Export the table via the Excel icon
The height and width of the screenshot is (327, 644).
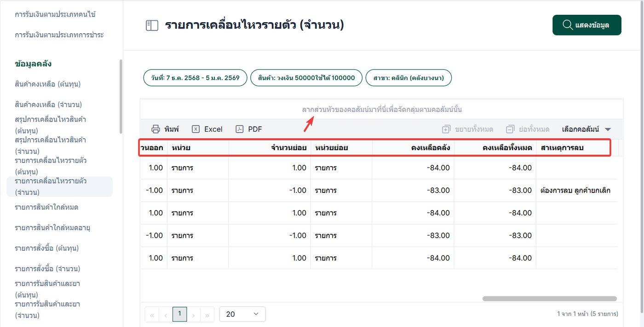click(196, 129)
